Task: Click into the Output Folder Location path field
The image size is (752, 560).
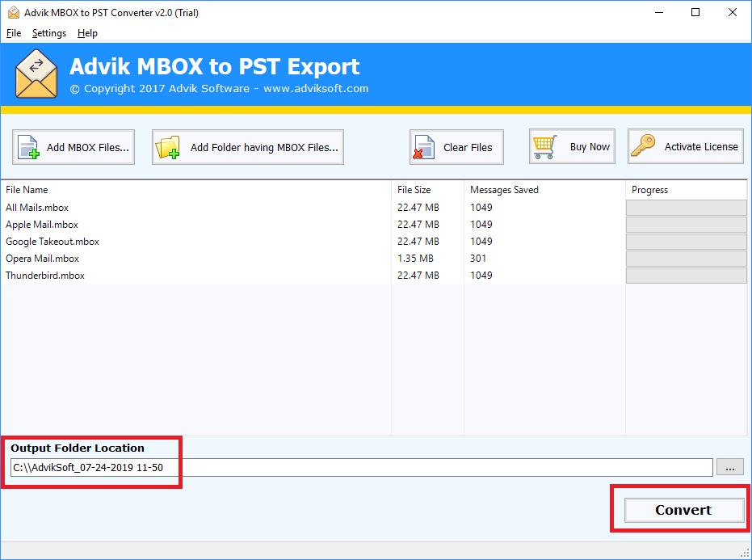Action: point(362,467)
